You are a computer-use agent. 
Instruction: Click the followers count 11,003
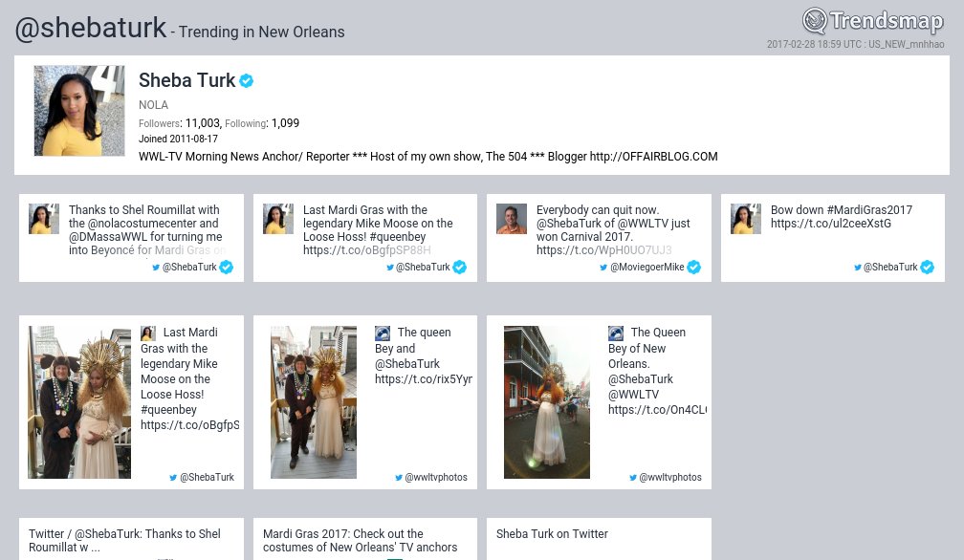pos(203,123)
